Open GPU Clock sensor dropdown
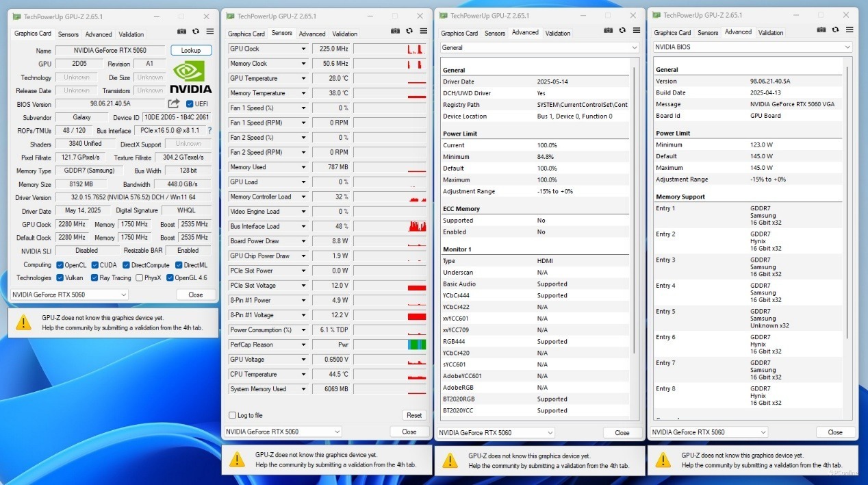Image resolution: width=868 pixels, height=485 pixels. 303,49
